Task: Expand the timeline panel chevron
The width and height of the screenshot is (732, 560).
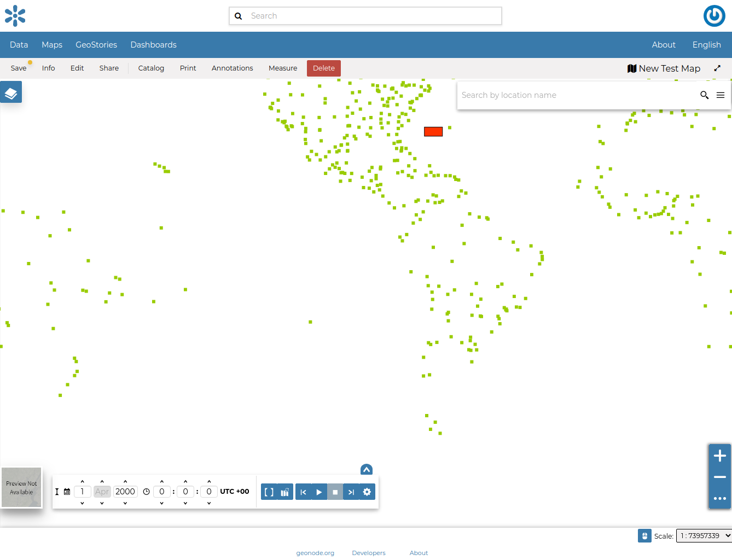Action: (x=367, y=470)
